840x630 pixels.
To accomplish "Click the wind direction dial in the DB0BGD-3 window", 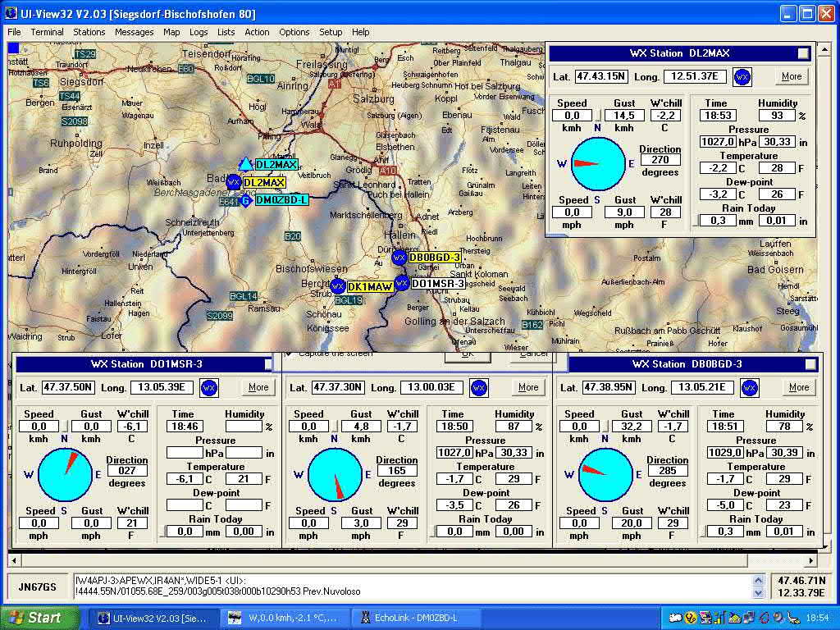I will pos(606,475).
